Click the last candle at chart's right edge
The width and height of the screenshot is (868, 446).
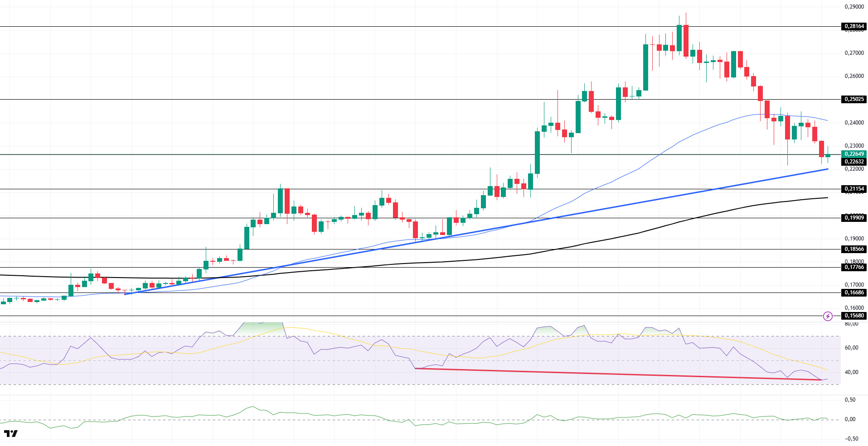point(828,155)
